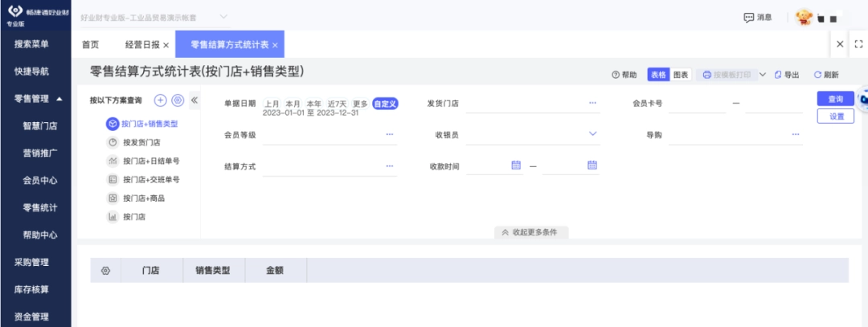This screenshot has width=868, height=327.
Task: Open query scheme settings target icon
Action: [177, 100]
